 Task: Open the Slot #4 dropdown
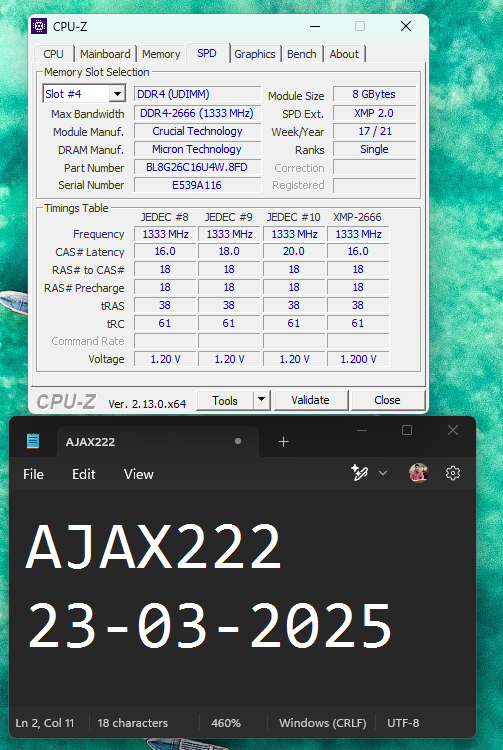click(117, 94)
